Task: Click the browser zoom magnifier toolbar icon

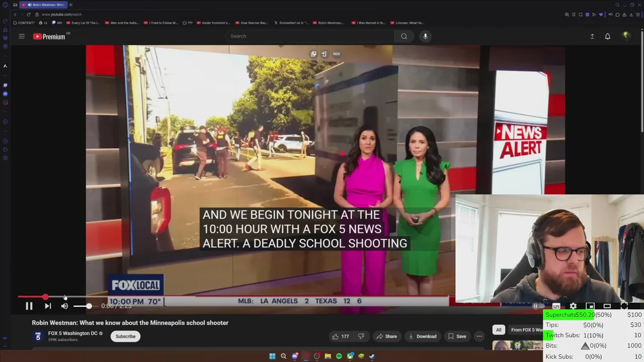Action: coord(567,15)
